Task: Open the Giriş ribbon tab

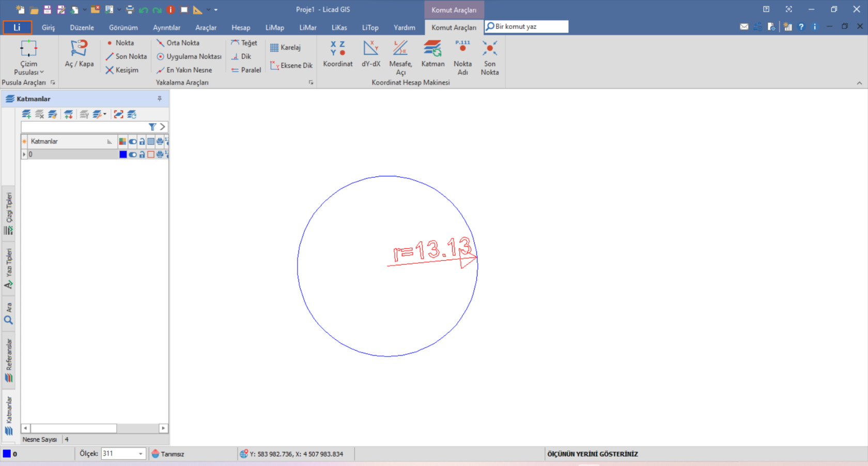Action: [48, 27]
